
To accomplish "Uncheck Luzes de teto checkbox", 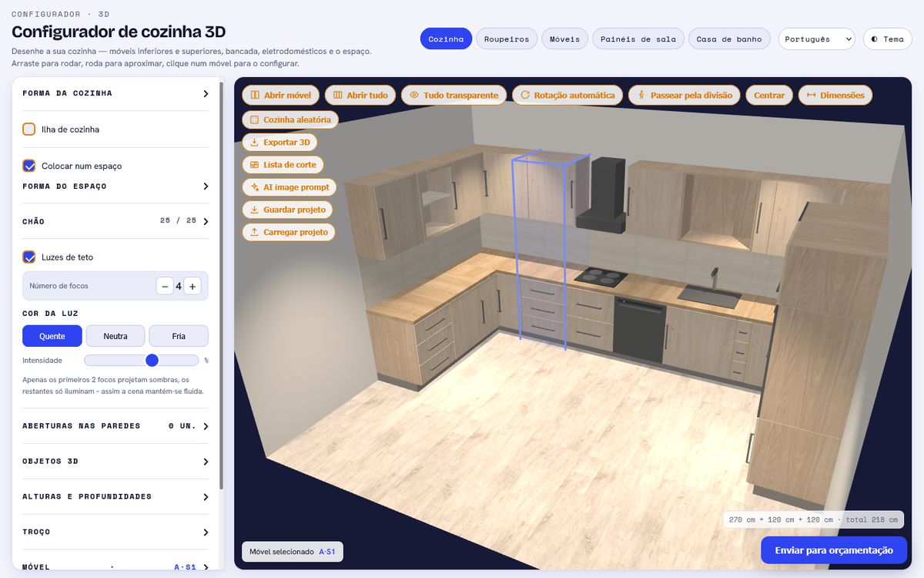I will [29, 257].
